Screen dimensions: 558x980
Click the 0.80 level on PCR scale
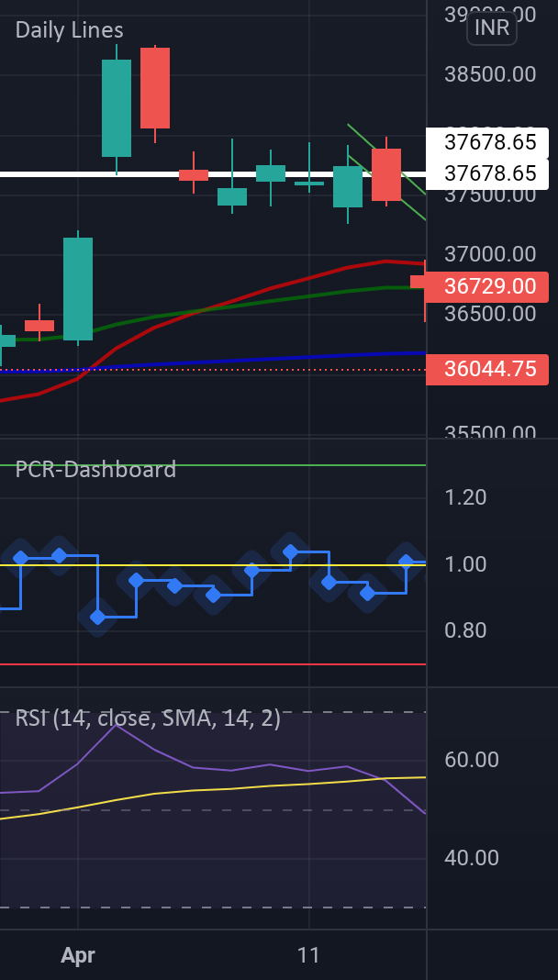pyautogui.click(x=465, y=630)
